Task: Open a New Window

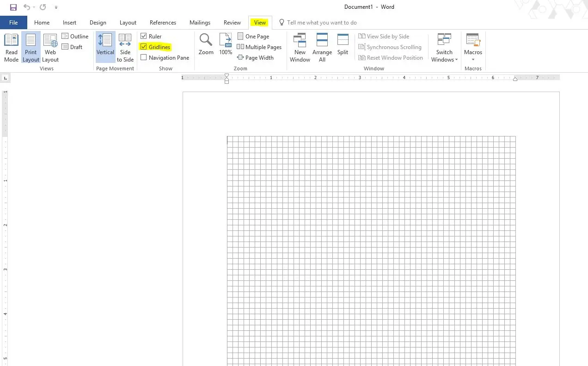Action: point(300,48)
